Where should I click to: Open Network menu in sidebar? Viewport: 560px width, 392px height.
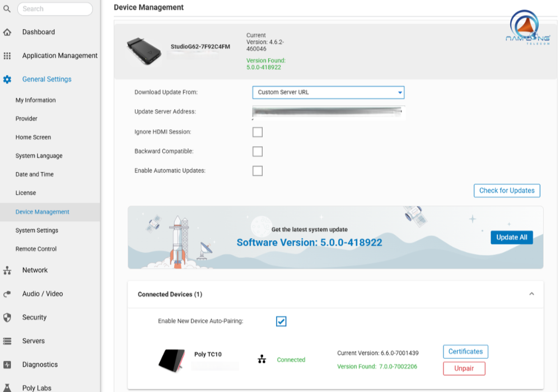coord(35,270)
